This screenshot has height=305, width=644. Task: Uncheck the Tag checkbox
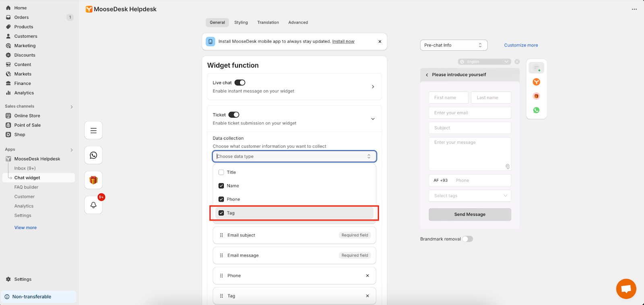click(x=221, y=213)
